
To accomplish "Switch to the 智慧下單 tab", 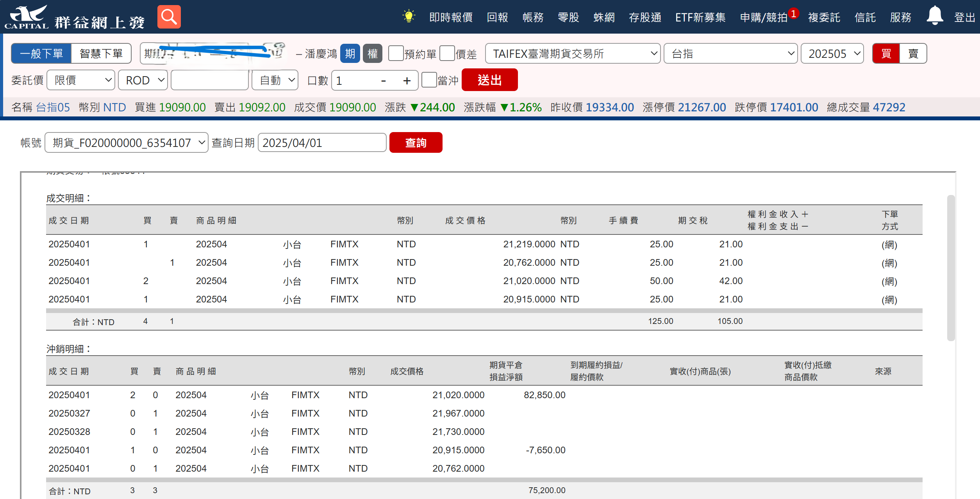I will coord(101,53).
